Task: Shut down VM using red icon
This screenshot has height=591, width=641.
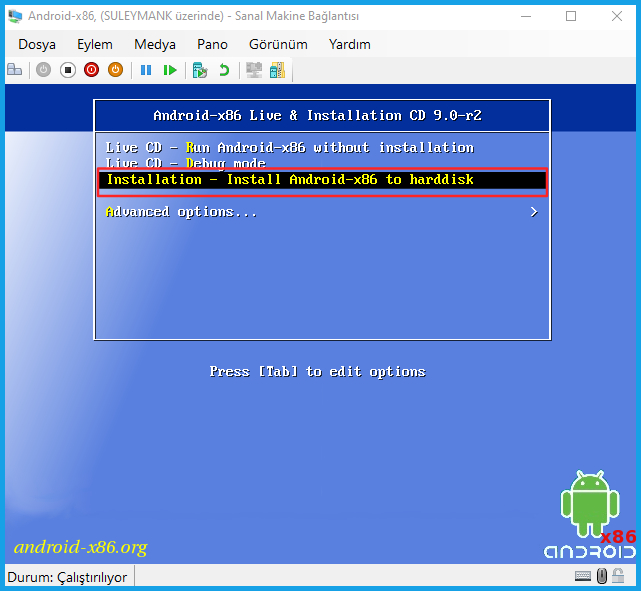Action: [x=92, y=70]
